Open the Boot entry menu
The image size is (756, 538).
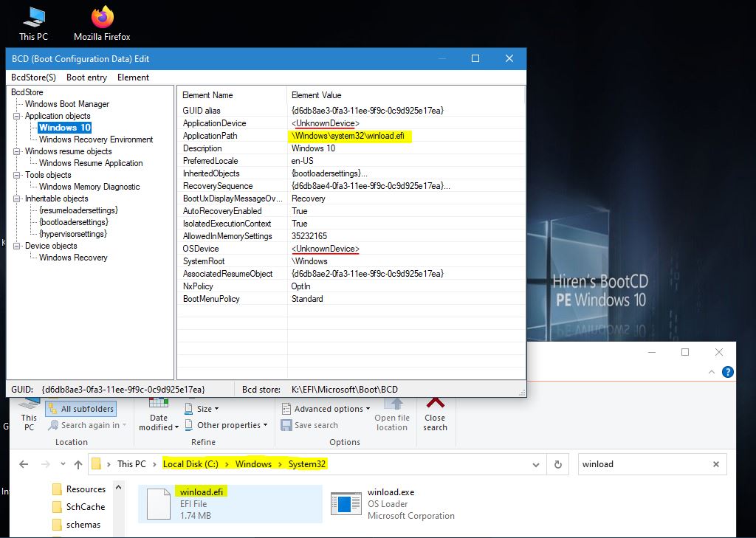(x=86, y=77)
